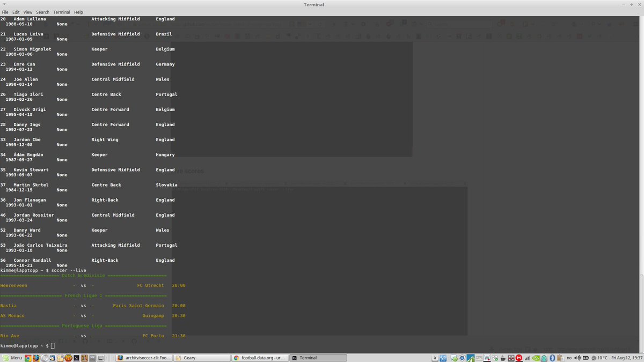Open network signal bars tray icon
This screenshot has height=362, width=644.
click(527, 358)
